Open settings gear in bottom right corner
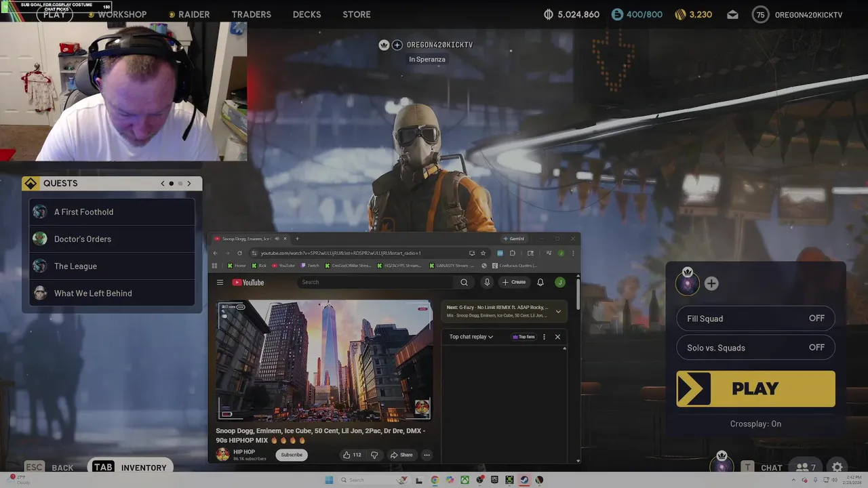Image resolution: width=868 pixels, height=488 pixels. click(x=837, y=467)
